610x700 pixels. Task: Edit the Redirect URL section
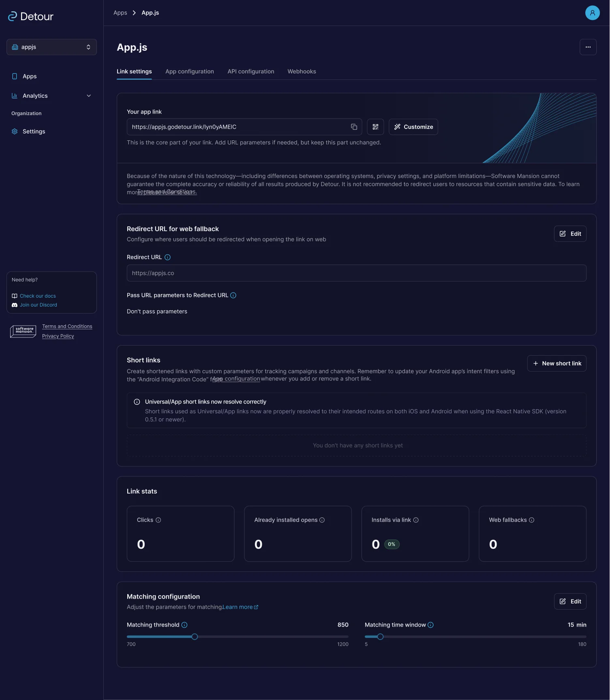pyautogui.click(x=570, y=234)
